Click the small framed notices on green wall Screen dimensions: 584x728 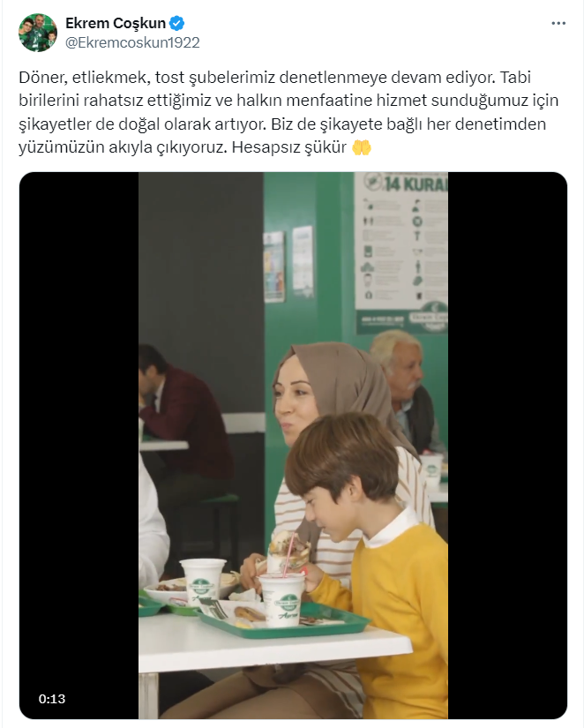click(288, 264)
